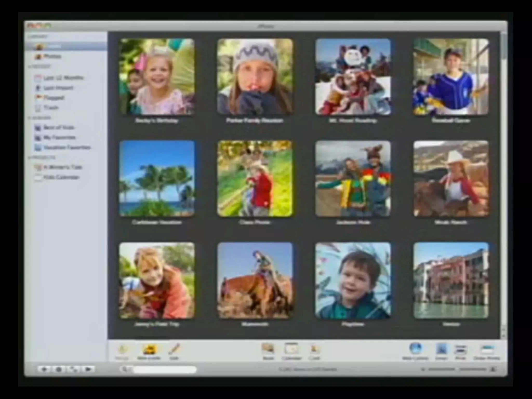This screenshot has height=399, width=532.
Task: Open the Caribbean Vacation palm trees event
Action: tap(157, 179)
